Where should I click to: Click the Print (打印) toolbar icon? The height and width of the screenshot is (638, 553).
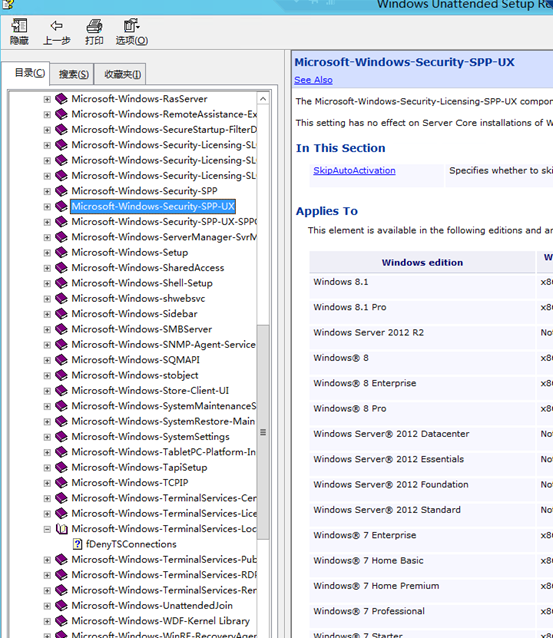pyautogui.click(x=94, y=32)
